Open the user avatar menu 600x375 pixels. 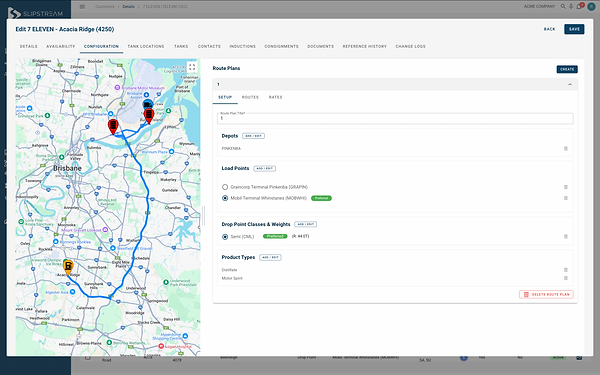coord(591,7)
